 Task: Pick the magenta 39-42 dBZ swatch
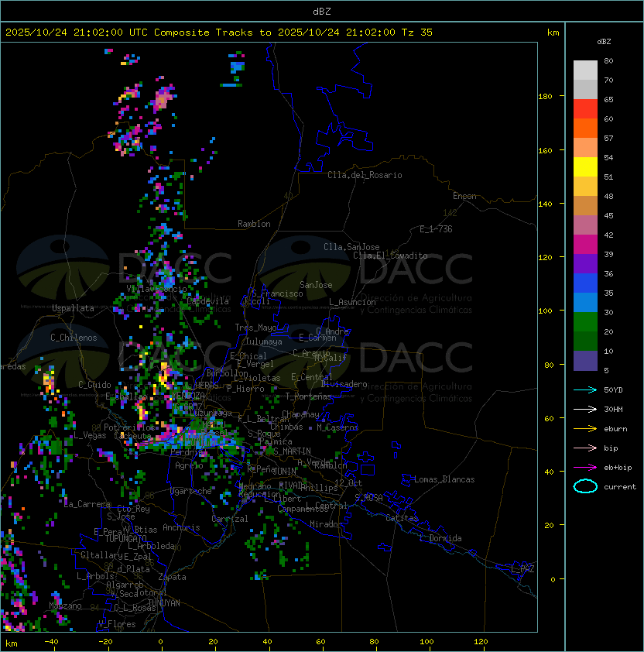pos(585,245)
